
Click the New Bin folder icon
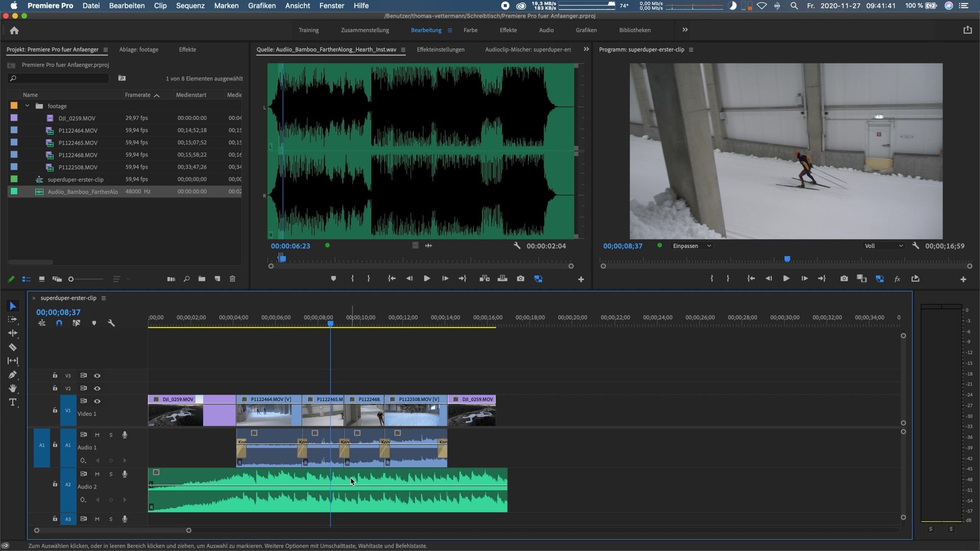[202, 279]
